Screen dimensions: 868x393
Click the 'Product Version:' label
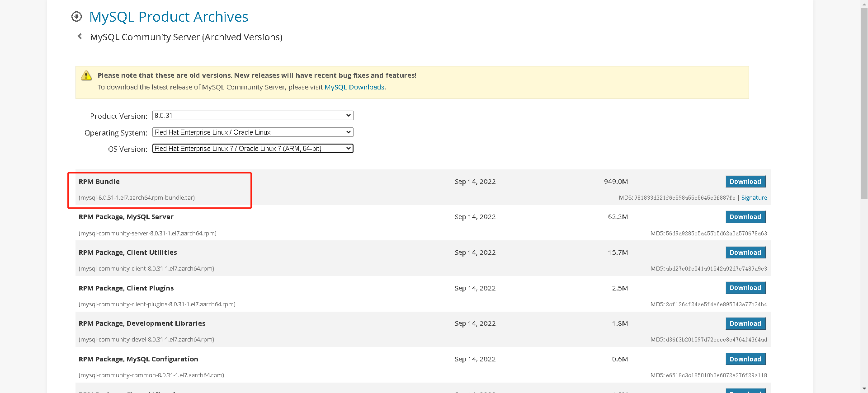click(119, 116)
